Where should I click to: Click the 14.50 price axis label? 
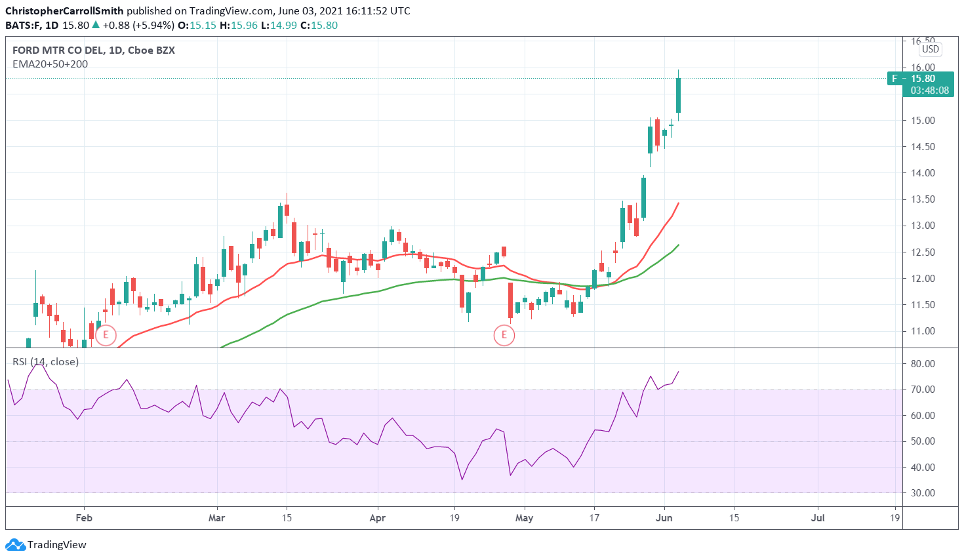tap(923, 147)
